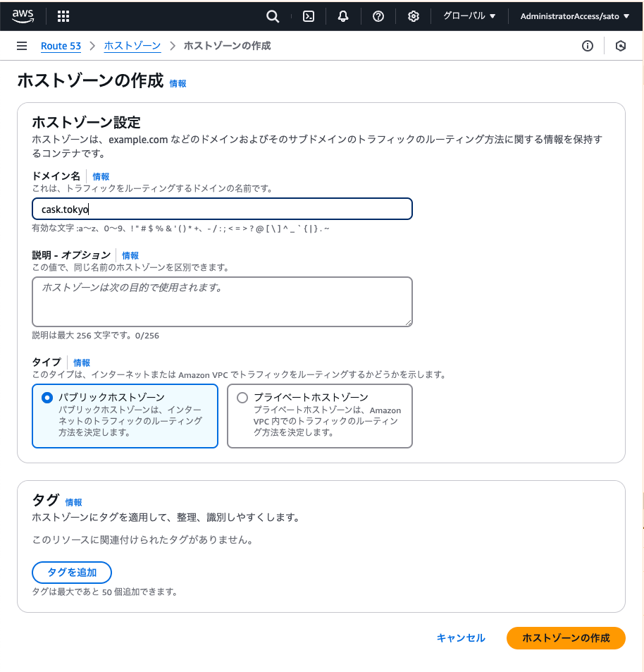Click キャンセル to cancel
The width and height of the screenshot is (644, 672).
click(x=461, y=638)
